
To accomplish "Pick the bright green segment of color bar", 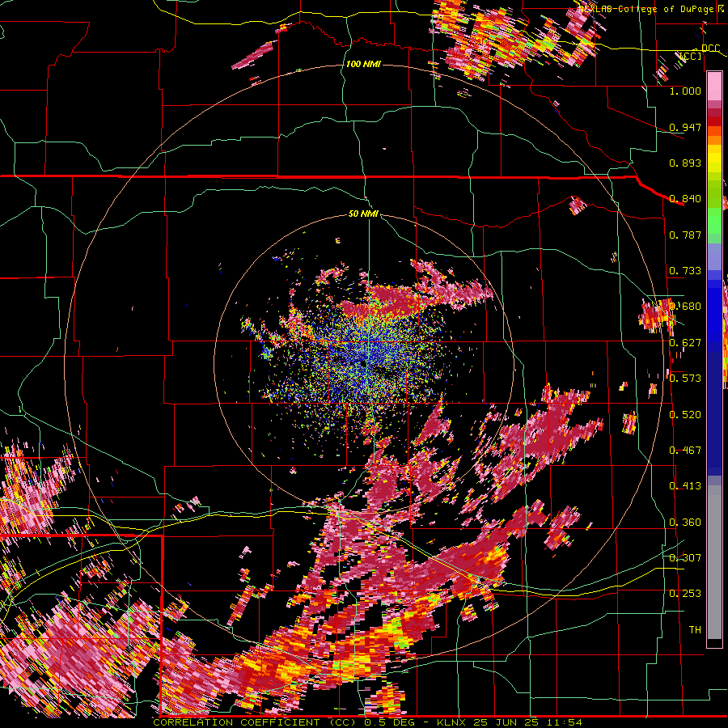I will tap(714, 221).
